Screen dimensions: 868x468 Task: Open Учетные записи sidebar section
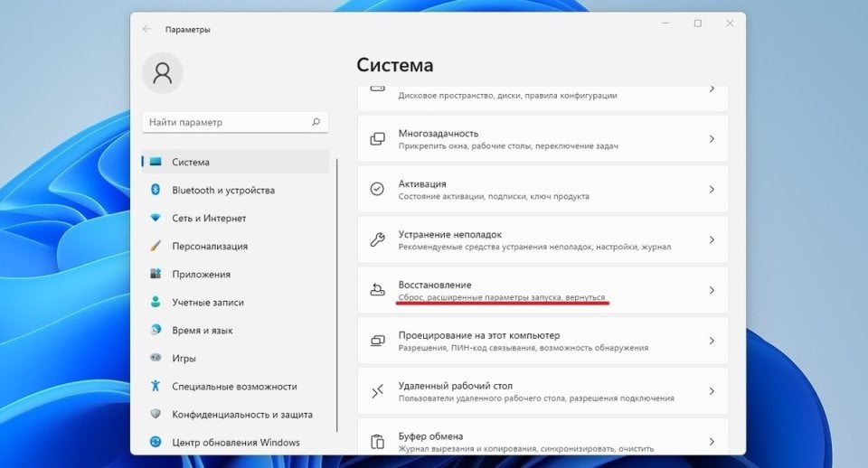209,303
